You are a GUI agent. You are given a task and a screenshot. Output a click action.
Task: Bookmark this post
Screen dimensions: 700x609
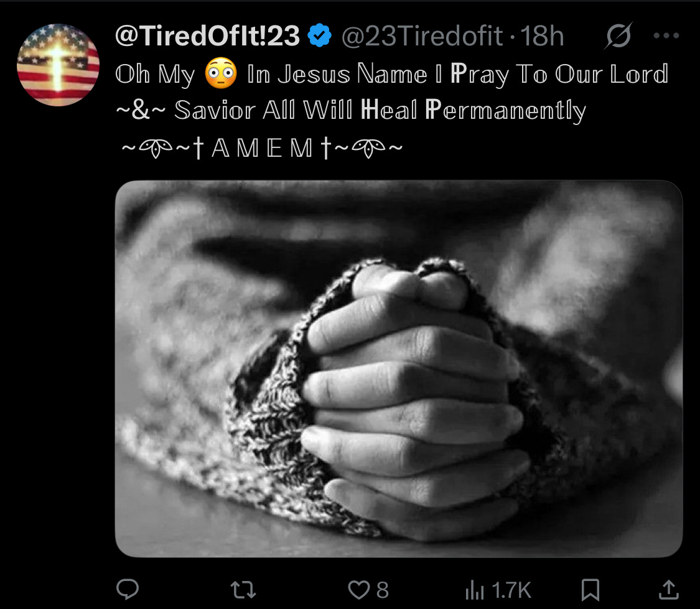(x=590, y=590)
